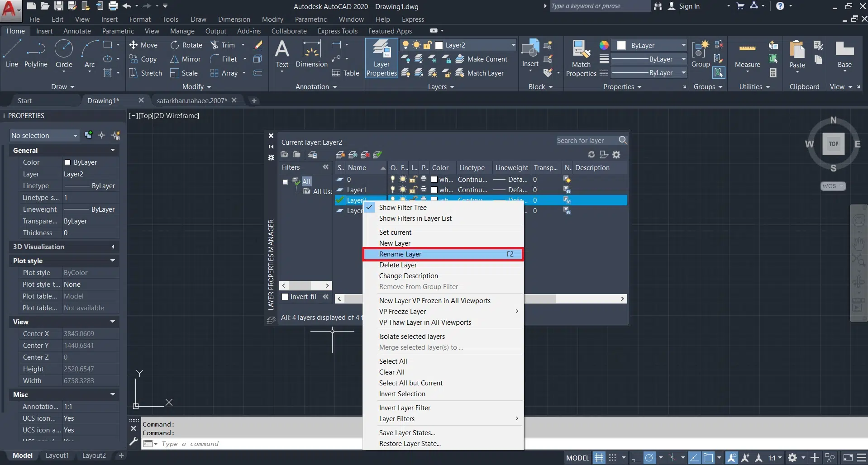Click the Search for layer field
868x465 pixels.
pyautogui.click(x=586, y=141)
